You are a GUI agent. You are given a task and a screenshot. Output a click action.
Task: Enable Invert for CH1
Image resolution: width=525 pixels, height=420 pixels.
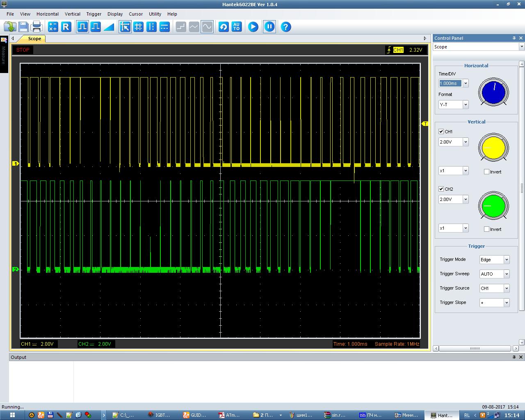tap(487, 172)
